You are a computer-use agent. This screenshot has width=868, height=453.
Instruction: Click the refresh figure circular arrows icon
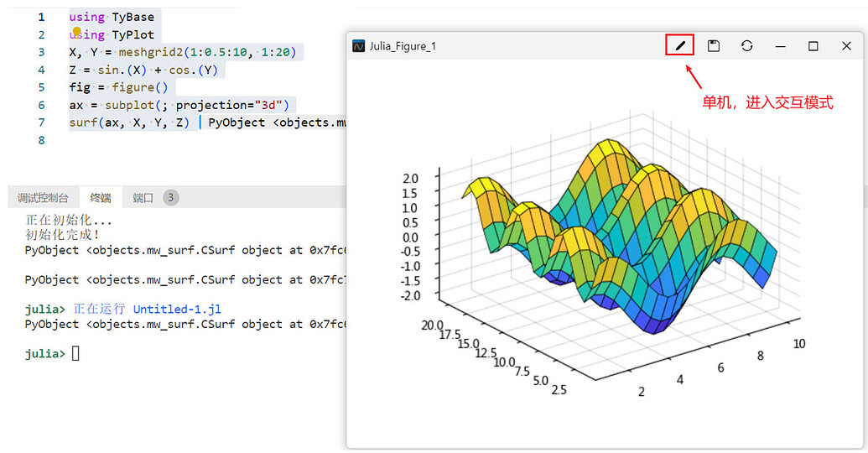coord(746,46)
